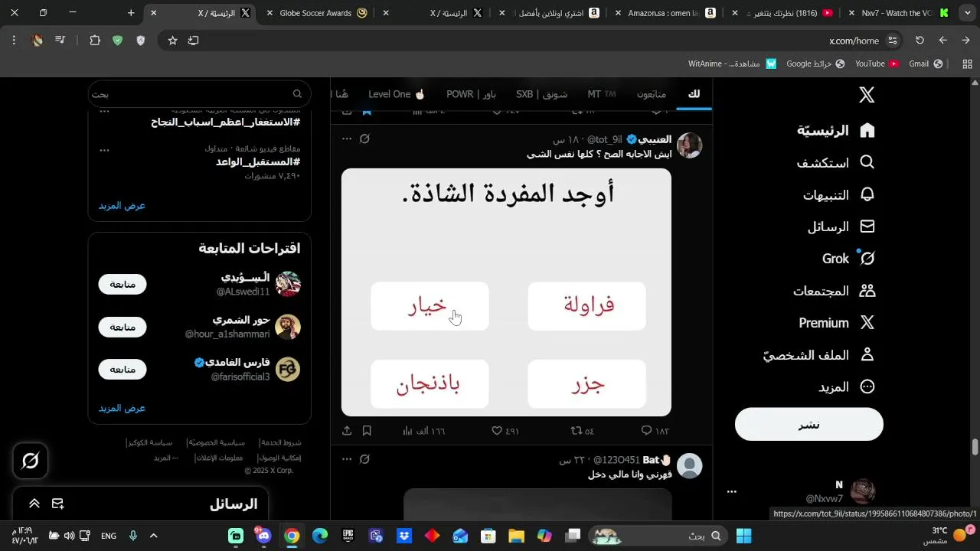Open المجتمعات communities in the sidebar
Viewport: 980px width, 551px height.
click(x=835, y=291)
